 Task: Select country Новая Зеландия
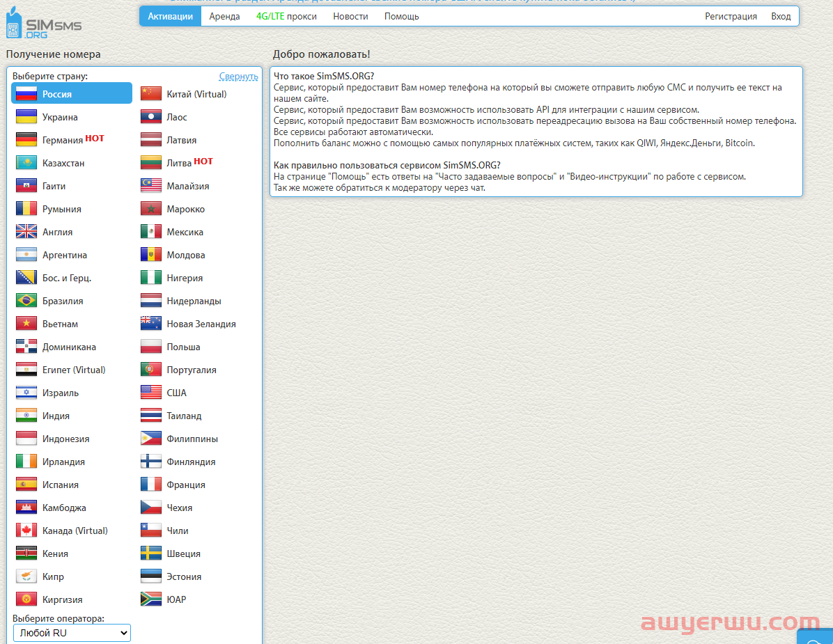click(x=201, y=324)
